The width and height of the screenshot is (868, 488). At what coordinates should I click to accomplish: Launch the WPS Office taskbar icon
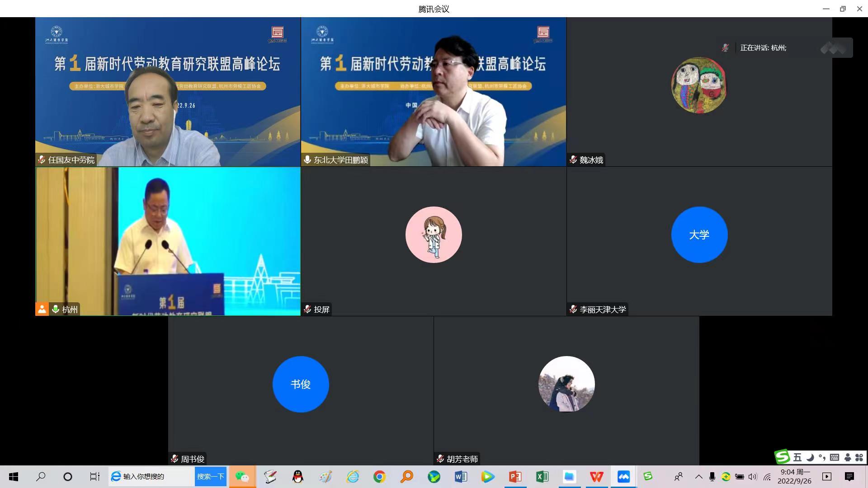pos(596,477)
